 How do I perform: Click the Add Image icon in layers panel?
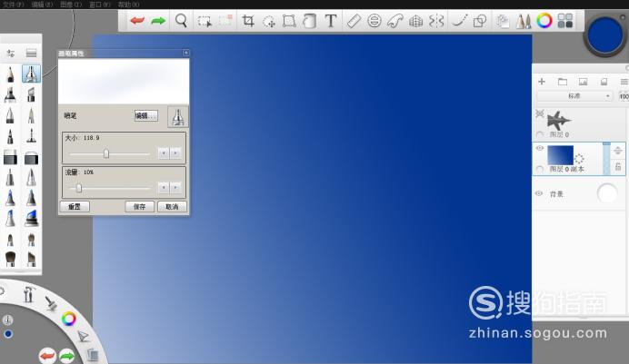pyautogui.click(x=583, y=82)
